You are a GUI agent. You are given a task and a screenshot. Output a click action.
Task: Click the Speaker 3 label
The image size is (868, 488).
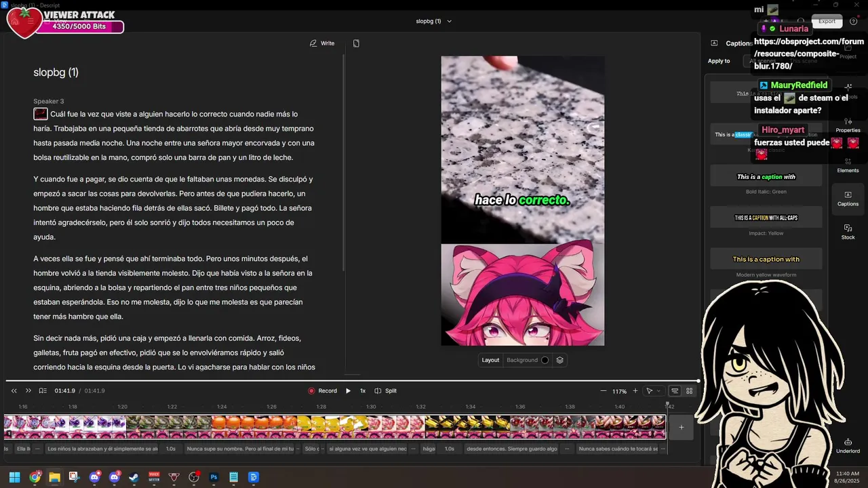(x=49, y=101)
